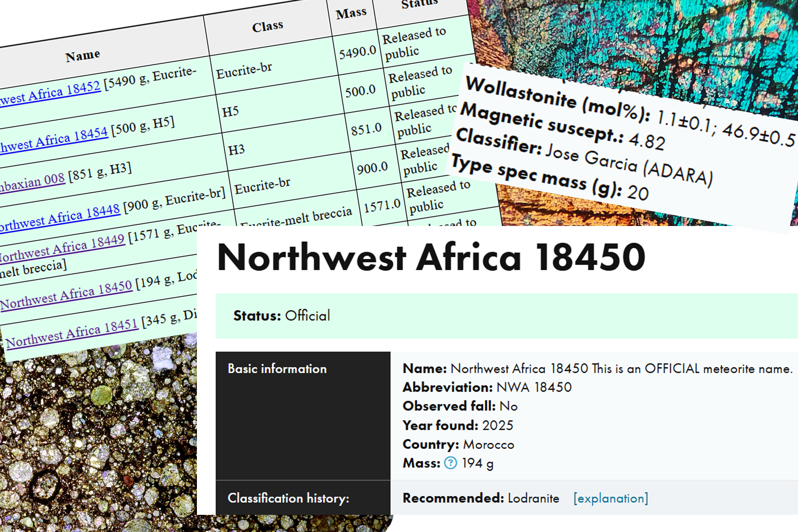Viewport: 798px width, 532px height.
Task: Click the Mass help question mark icon
Action: (450, 463)
